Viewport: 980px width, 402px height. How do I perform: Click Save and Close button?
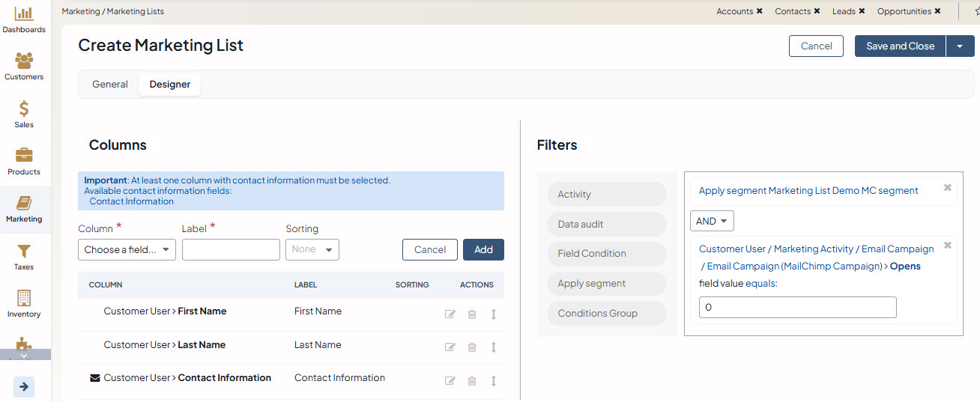[x=900, y=46]
